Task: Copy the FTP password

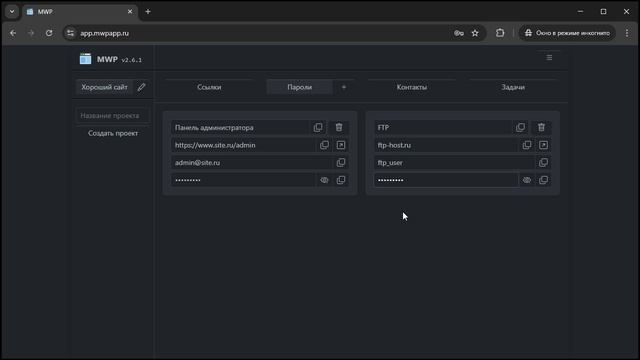Action: pos(543,180)
